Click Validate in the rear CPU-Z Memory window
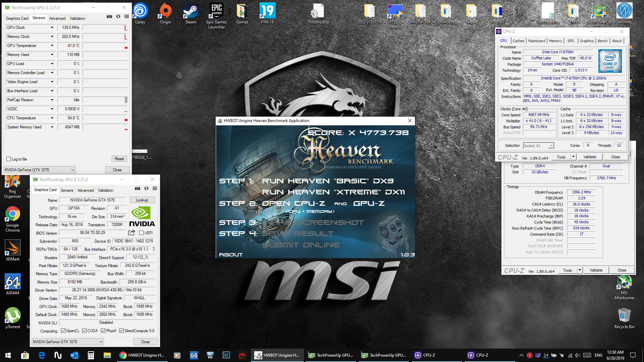 596,270
